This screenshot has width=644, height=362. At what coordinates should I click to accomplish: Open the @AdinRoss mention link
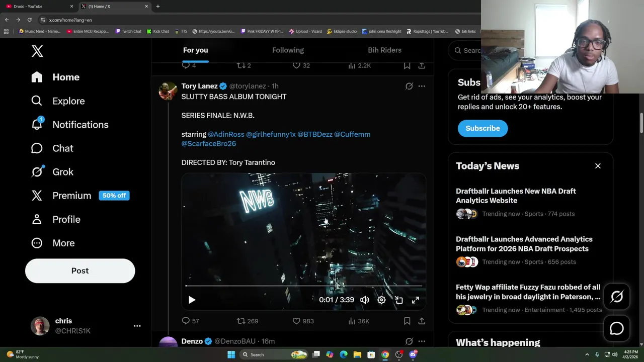point(226,134)
